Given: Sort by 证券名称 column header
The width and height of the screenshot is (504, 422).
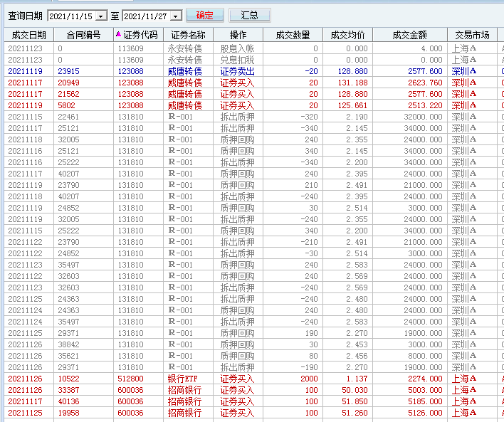Looking at the screenshot, I should pos(188,35).
